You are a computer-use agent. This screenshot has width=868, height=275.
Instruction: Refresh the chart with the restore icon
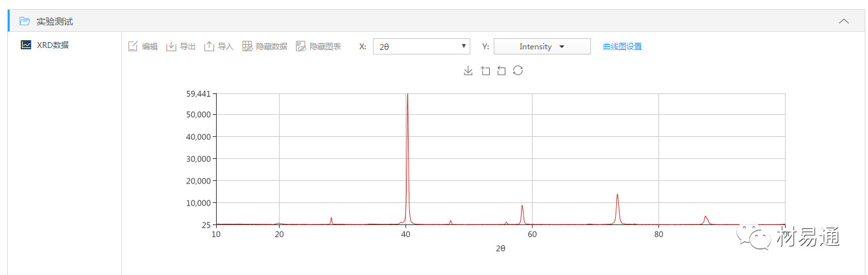[518, 71]
